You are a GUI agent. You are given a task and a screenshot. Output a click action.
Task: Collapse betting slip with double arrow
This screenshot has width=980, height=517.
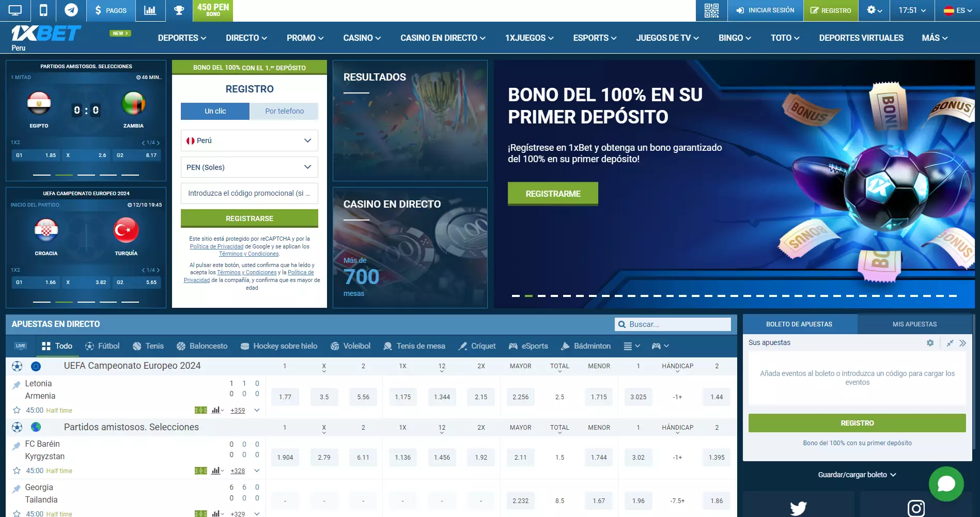click(963, 343)
